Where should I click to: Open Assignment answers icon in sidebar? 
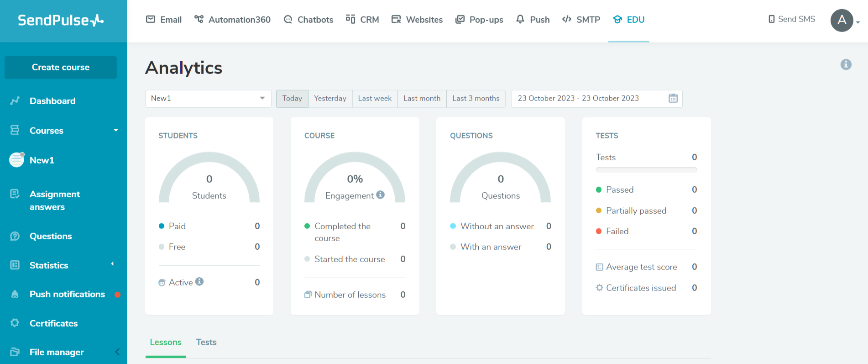click(x=15, y=194)
